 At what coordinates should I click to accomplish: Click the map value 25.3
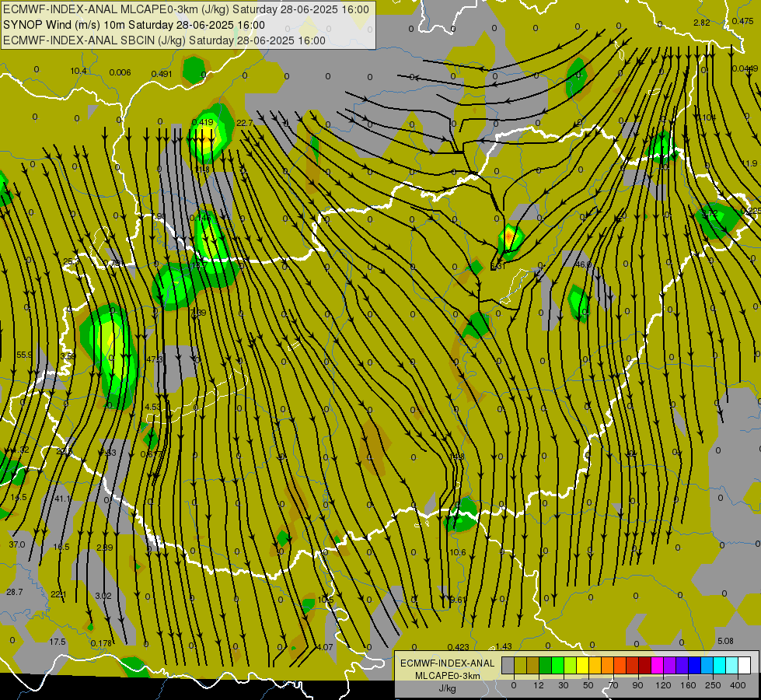(71, 261)
